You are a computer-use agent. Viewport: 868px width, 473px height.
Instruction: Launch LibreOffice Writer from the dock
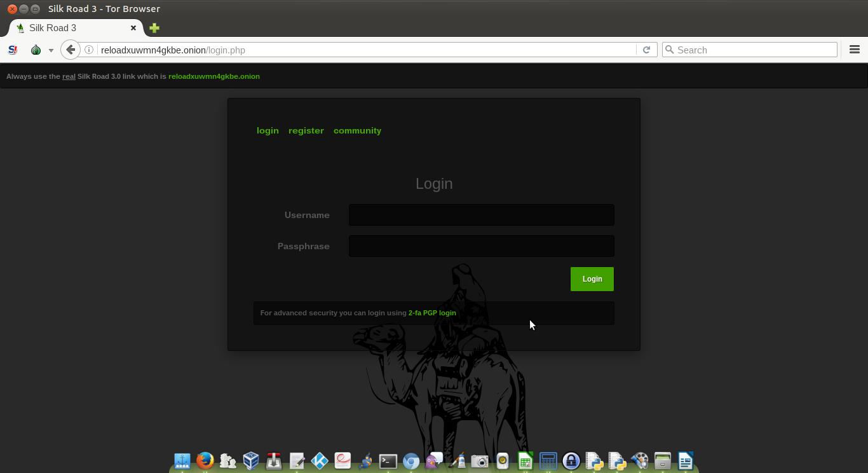tap(686, 460)
